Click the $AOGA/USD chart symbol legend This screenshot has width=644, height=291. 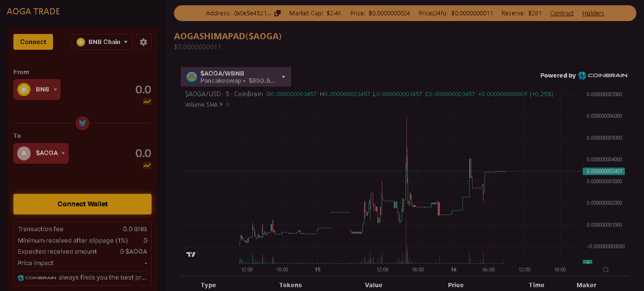click(x=224, y=94)
